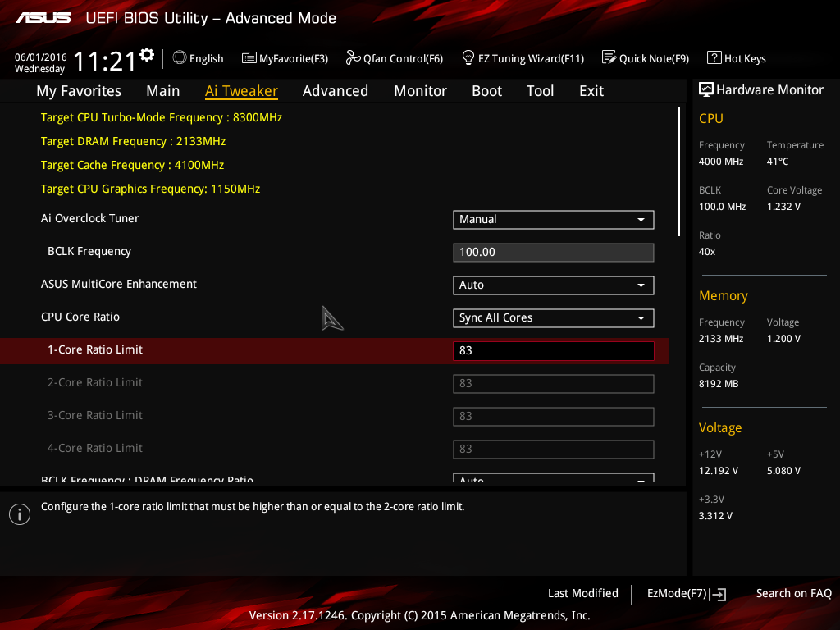Click the BCLK value 100.0 MHz
Screen dimensions: 840x630
point(722,206)
